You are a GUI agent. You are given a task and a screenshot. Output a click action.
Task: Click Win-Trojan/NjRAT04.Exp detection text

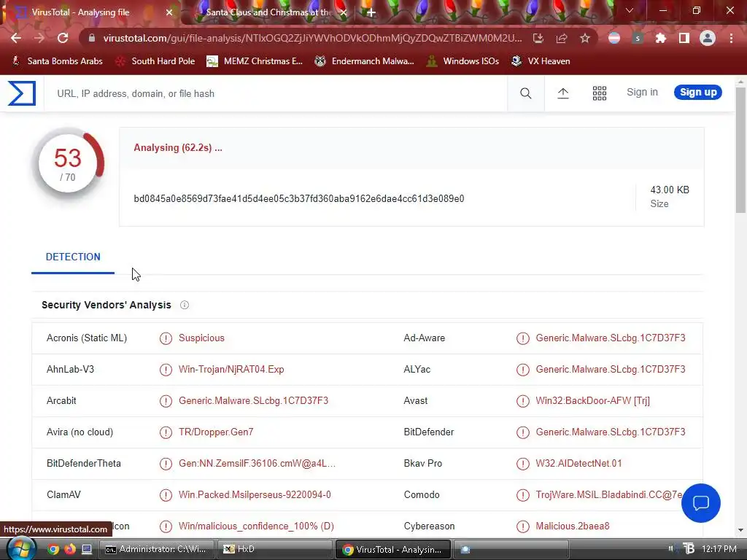(x=231, y=370)
